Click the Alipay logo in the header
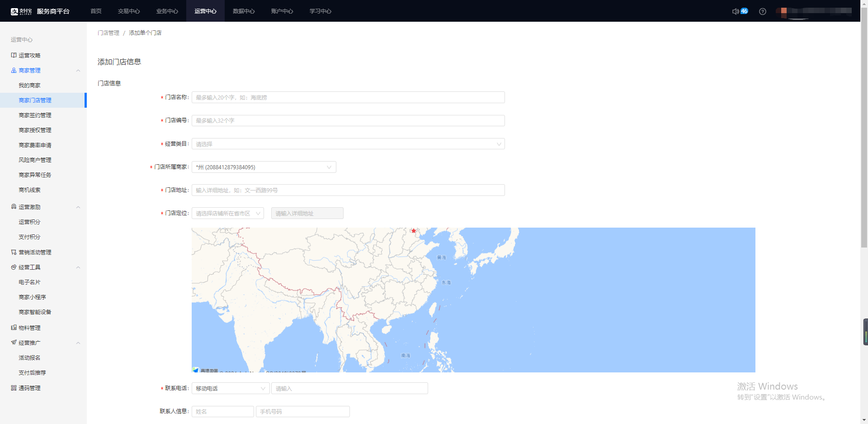The height and width of the screenshot is (424, 868). click(x=21, y=11)
